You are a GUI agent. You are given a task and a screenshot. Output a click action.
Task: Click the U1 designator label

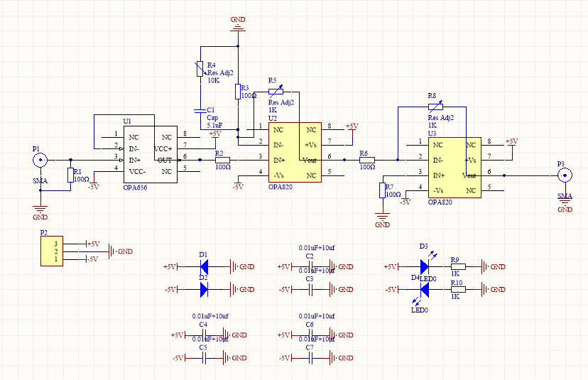pos(127,121)
